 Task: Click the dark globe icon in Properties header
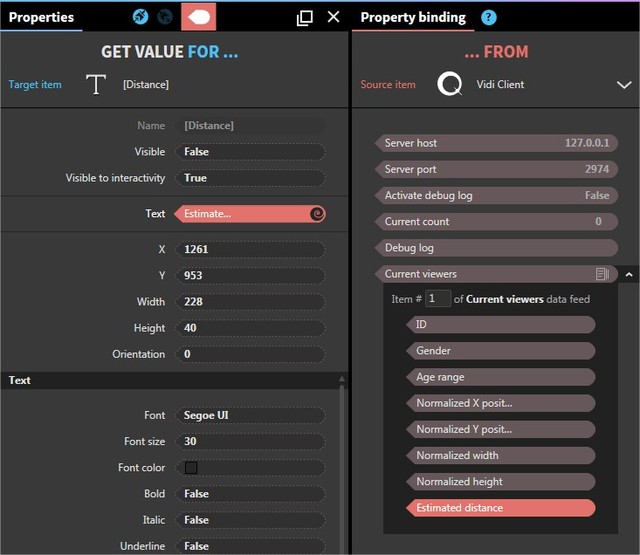164,17
